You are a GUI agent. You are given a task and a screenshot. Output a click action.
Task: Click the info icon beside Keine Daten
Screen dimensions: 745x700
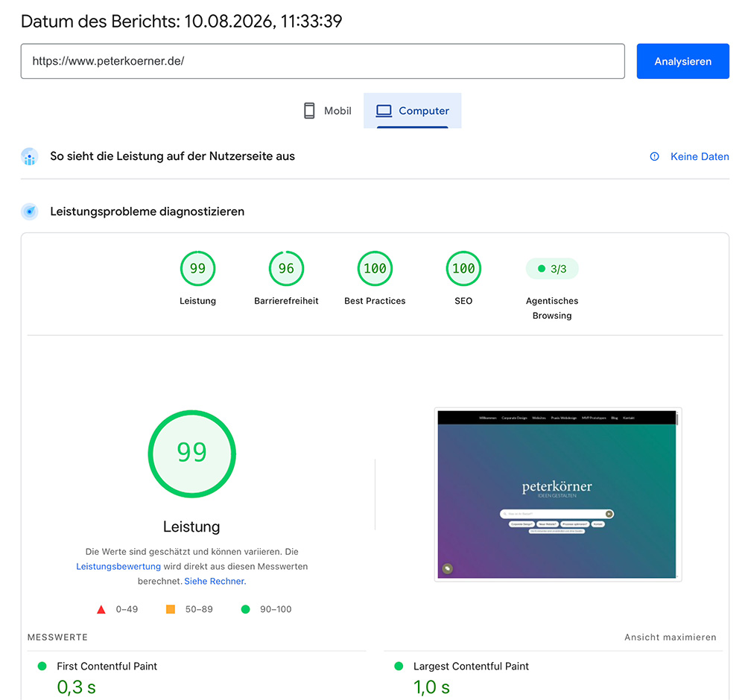tap(655, 156)
